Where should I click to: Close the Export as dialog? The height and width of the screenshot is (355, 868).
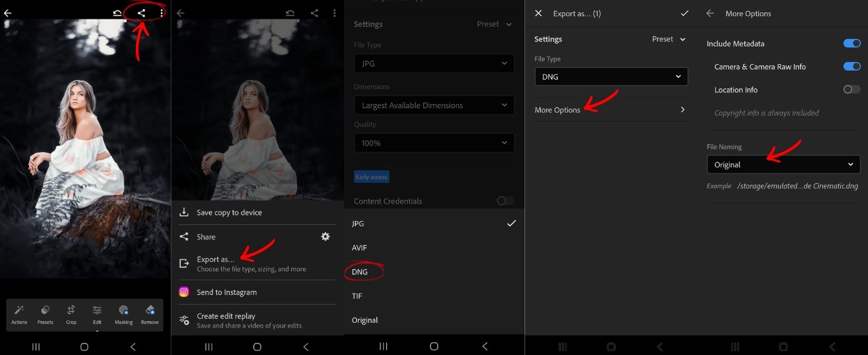(538, 14)
